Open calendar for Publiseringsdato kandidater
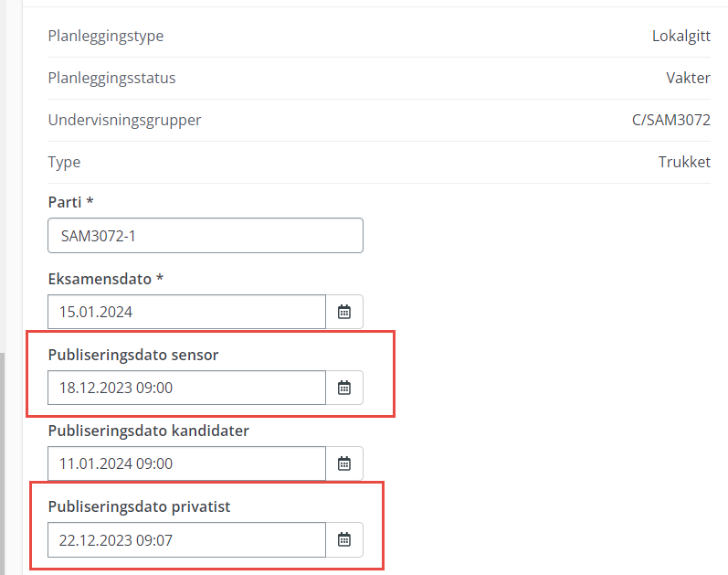This screenshot has width=728, height=575. pos(344,463)
